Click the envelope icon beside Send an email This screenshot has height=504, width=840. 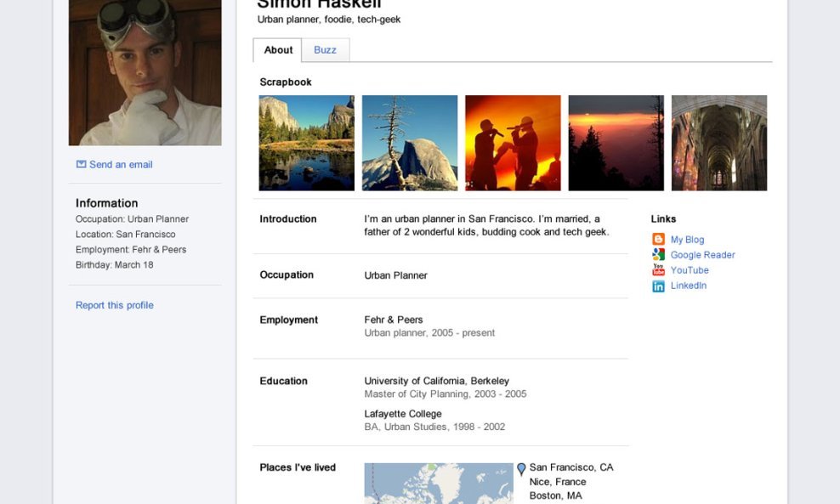pyautogui.click(x=81, y=164)
